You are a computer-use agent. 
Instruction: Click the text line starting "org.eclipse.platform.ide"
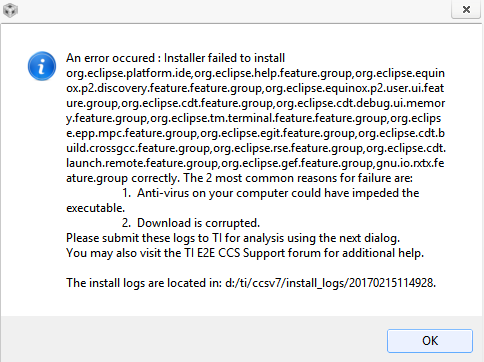coord(255,73)
